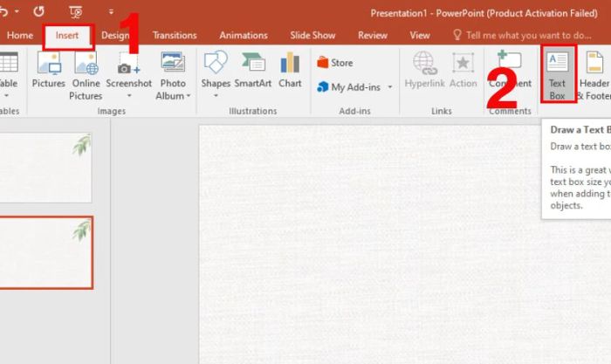Open the Review tab
Viewport: 611px width, 364px height.
pos(373,36)
